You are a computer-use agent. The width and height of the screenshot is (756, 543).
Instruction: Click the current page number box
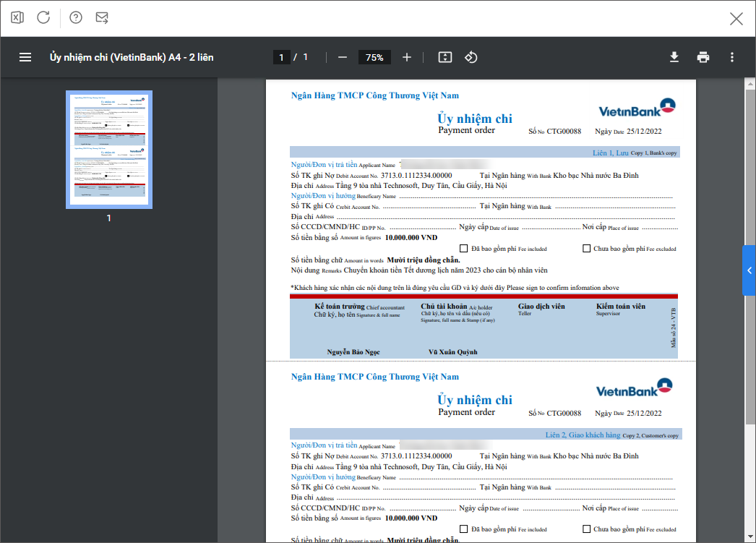[281, 57]
